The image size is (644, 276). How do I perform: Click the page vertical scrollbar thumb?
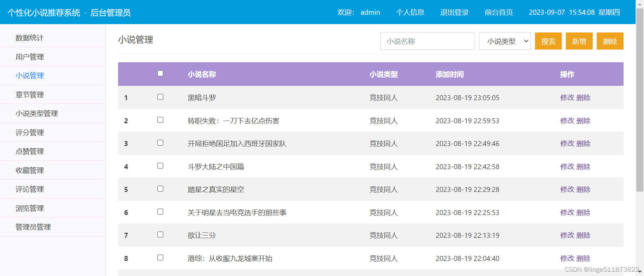(640, 100)
